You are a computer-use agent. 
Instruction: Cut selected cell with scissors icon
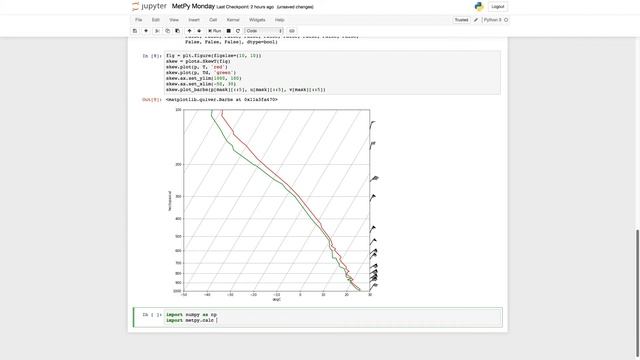[157, 31]
